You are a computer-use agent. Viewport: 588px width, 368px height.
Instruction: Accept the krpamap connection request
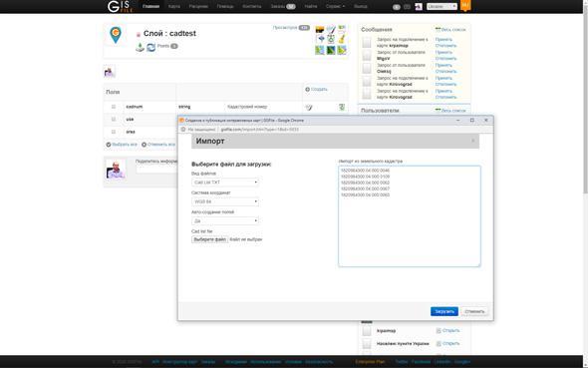[x=443, y=39]
